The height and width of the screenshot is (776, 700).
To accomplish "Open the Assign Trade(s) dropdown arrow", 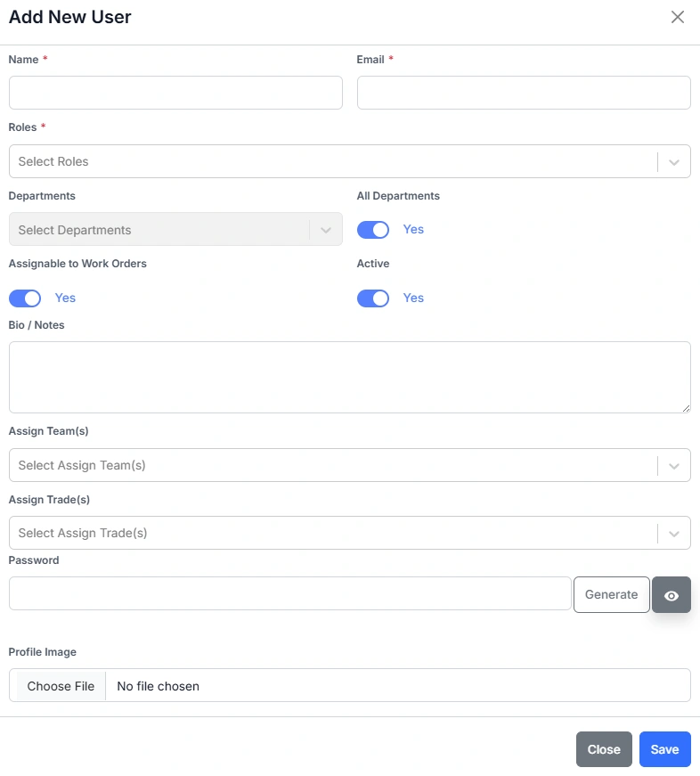I will coord(674,534).
